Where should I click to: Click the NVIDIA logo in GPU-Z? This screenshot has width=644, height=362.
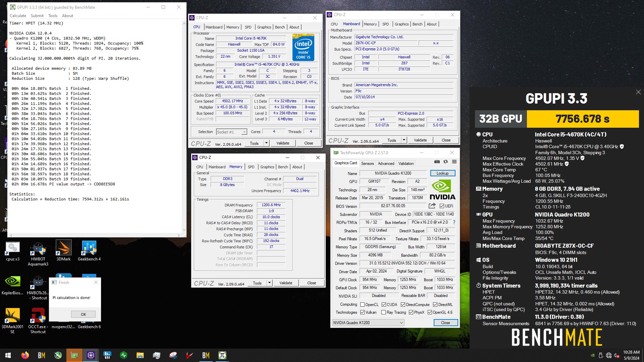point(442,190)
